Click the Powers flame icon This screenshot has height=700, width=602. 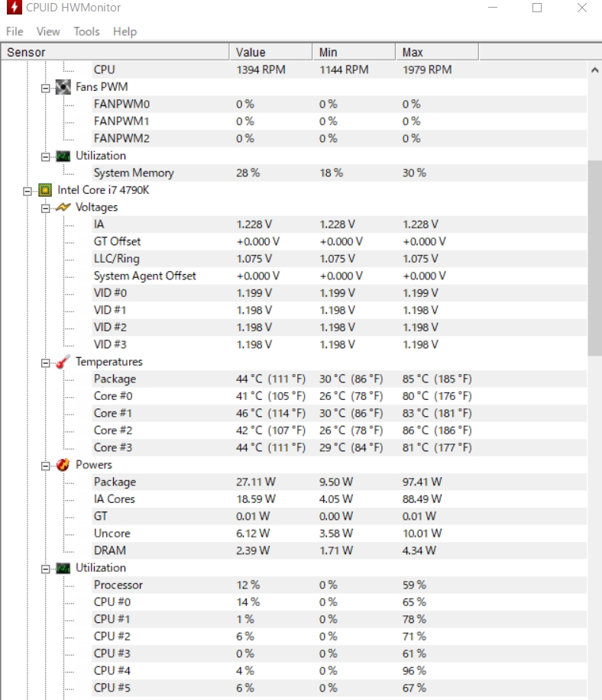point(63,465)
